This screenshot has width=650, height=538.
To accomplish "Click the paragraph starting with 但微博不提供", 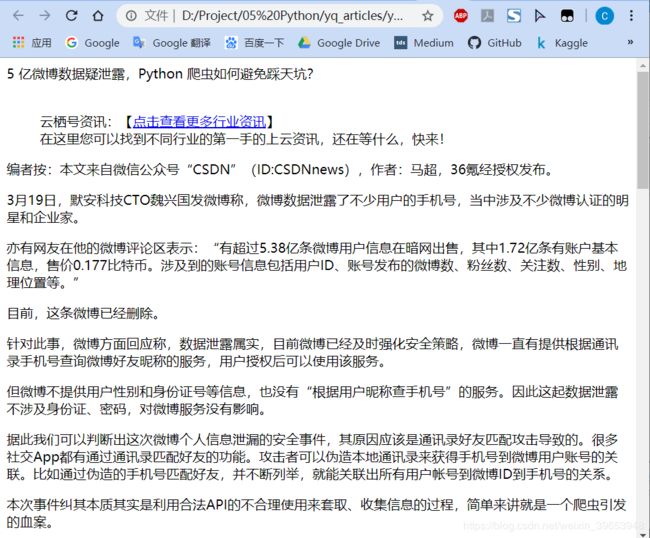I will click(313, 400).
